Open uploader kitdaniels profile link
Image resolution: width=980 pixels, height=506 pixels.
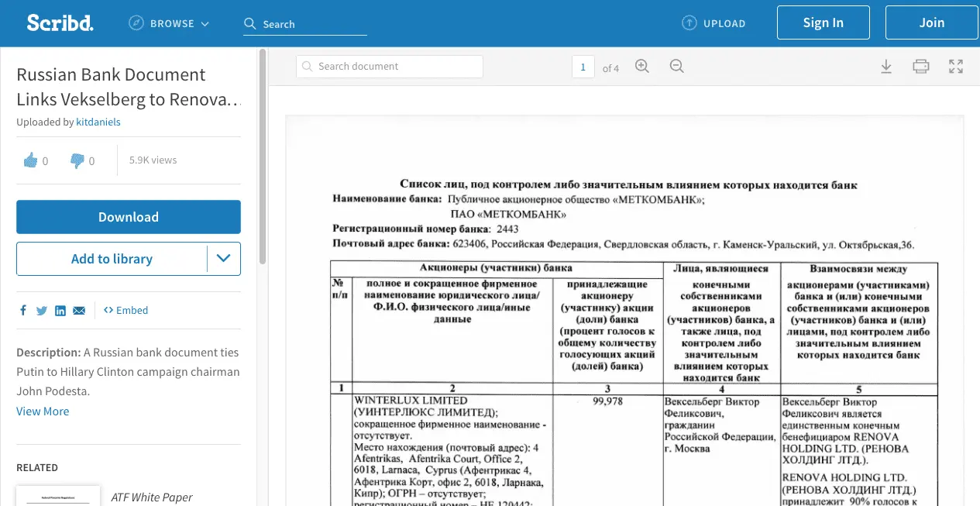click(x=98, y=122)
